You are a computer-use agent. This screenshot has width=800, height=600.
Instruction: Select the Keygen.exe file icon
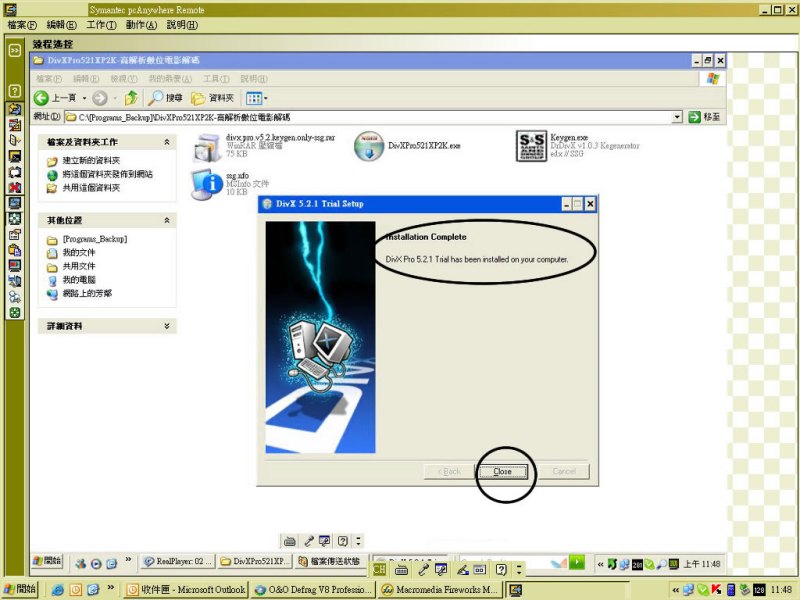click(531, 146)
